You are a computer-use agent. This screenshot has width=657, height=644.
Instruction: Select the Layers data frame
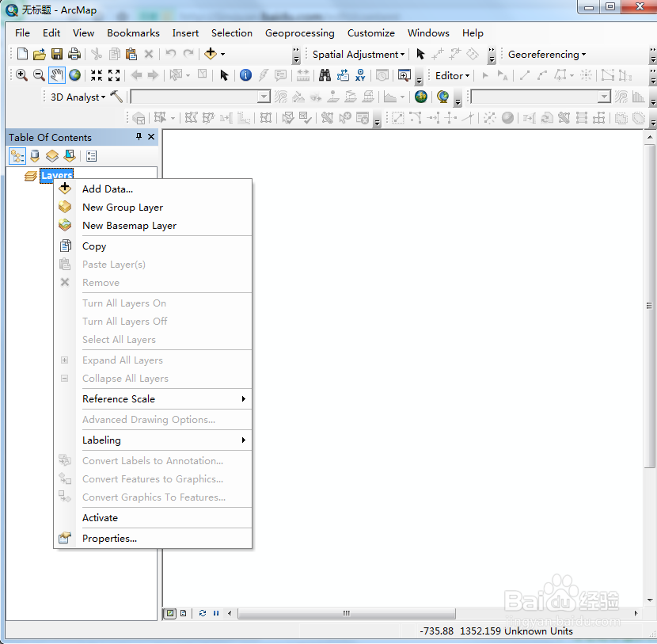pos(56,175)
